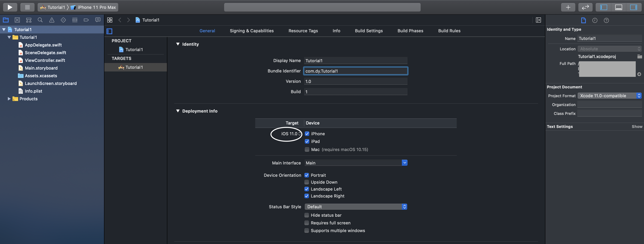
Task: Switch to Build Settings tab
Action: (x=369, y=31)
